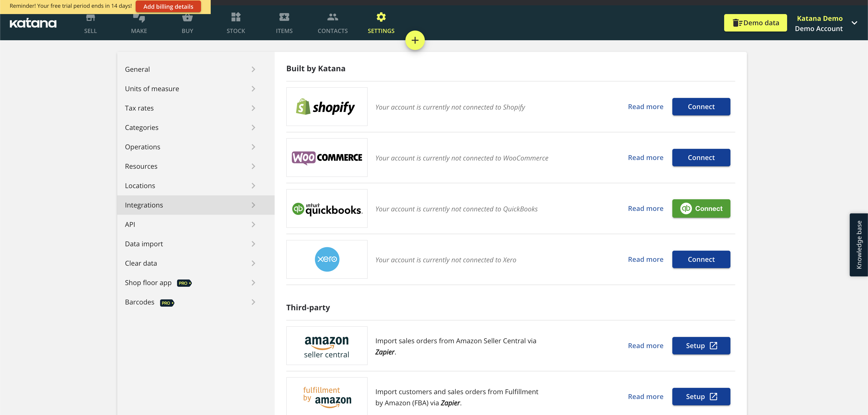Read more about Xero integration
This screenshot has width=868, height=415.
point(646,259)
